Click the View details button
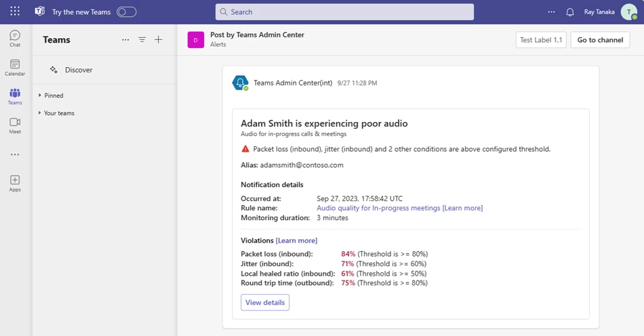The width and height of the screenshot is (644, 336). pos(265,302)
